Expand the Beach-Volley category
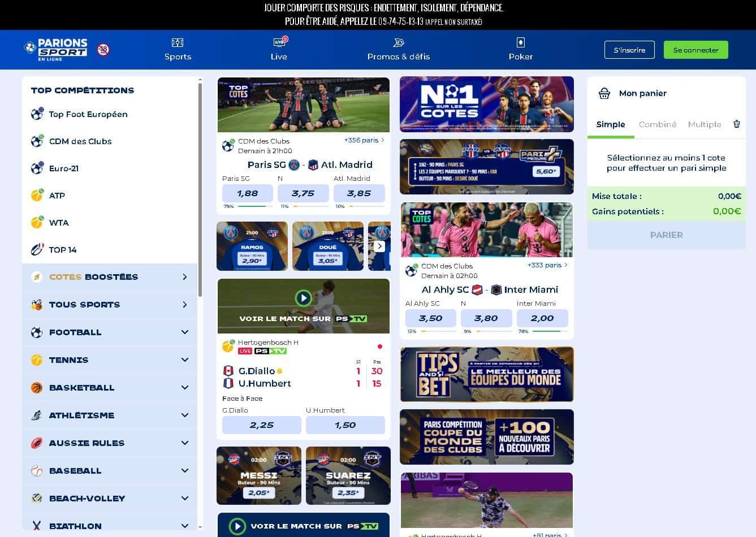 (185, 499)
